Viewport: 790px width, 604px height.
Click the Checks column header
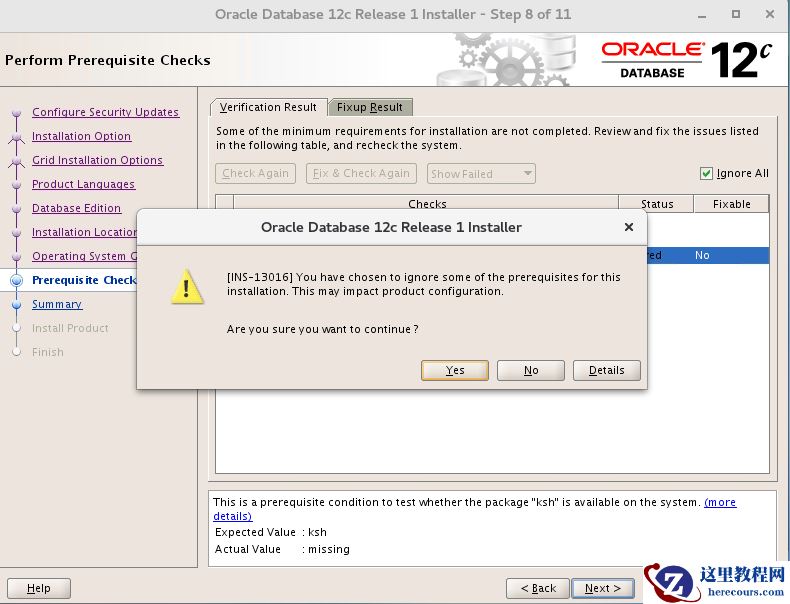(x=426, y=204)
